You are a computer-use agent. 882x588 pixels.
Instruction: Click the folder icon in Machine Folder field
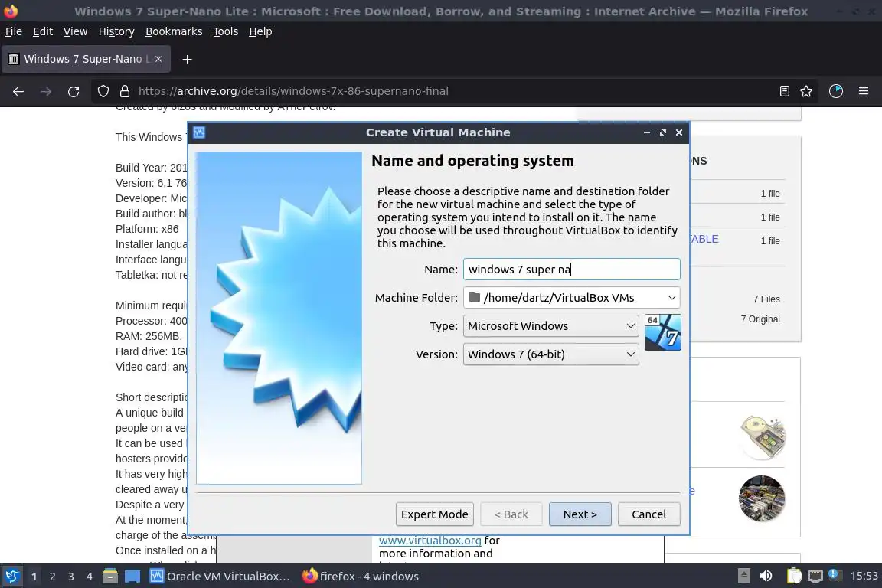(474, 297)
